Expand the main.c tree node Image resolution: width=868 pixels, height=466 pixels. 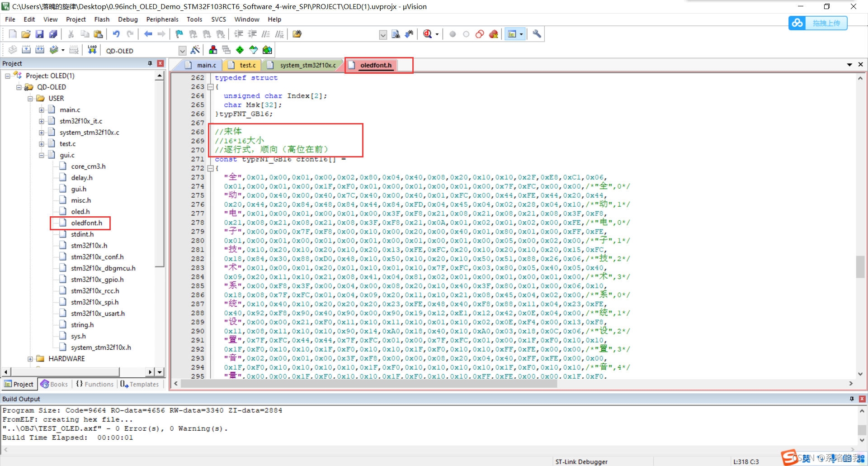[42, 109]
